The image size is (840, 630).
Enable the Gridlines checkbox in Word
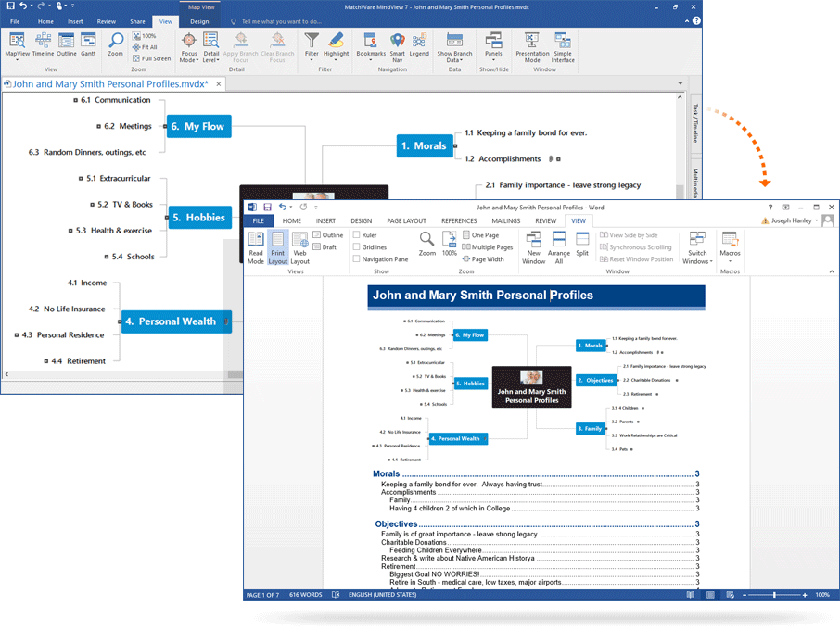[356, 246]
